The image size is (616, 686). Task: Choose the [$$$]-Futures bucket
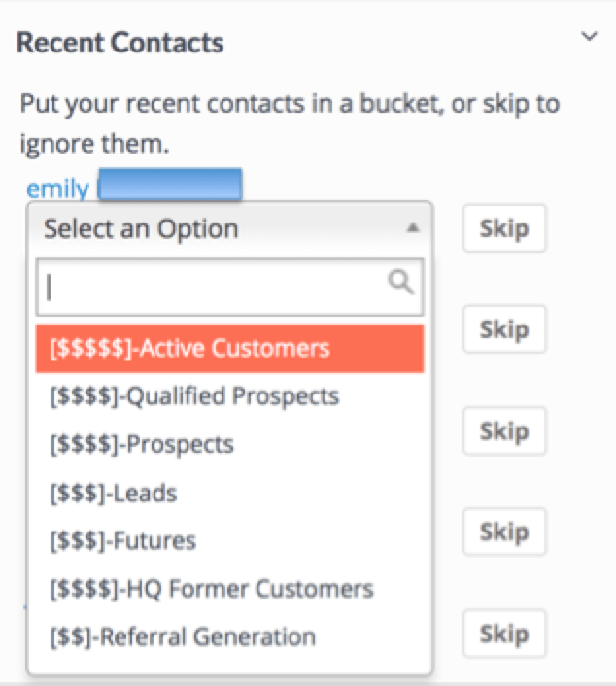coord(229,541)
